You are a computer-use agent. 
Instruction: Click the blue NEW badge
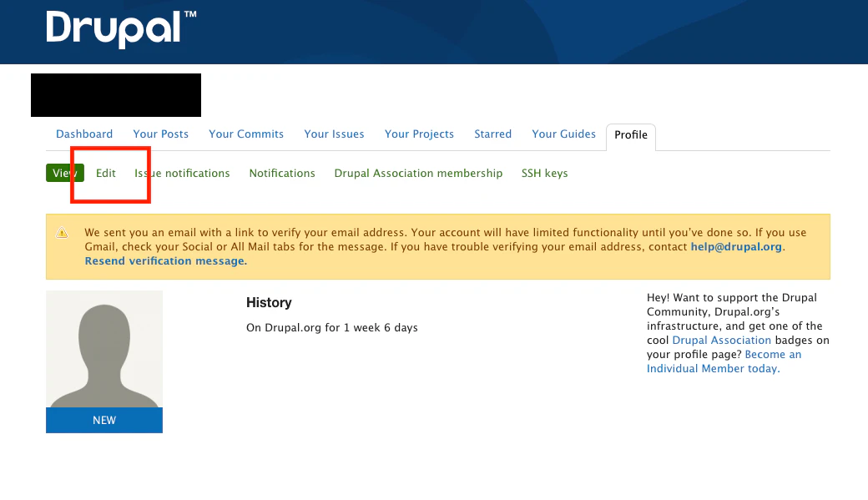click(104, 420)
